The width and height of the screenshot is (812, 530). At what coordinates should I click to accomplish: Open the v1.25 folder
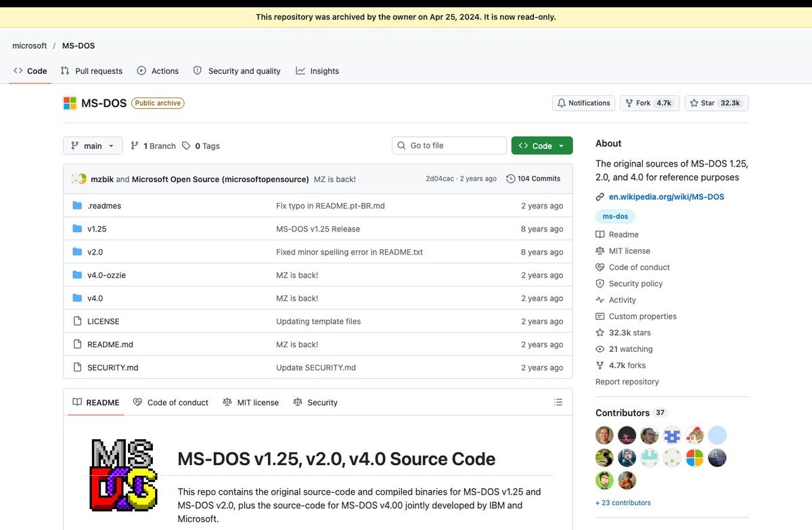coord(97,229)
